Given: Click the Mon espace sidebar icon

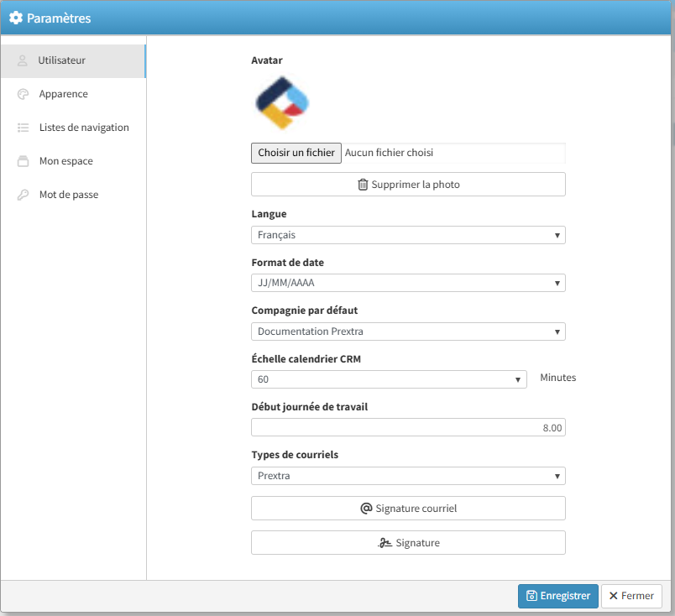Looking at the screenshot, I should [23, 161].
